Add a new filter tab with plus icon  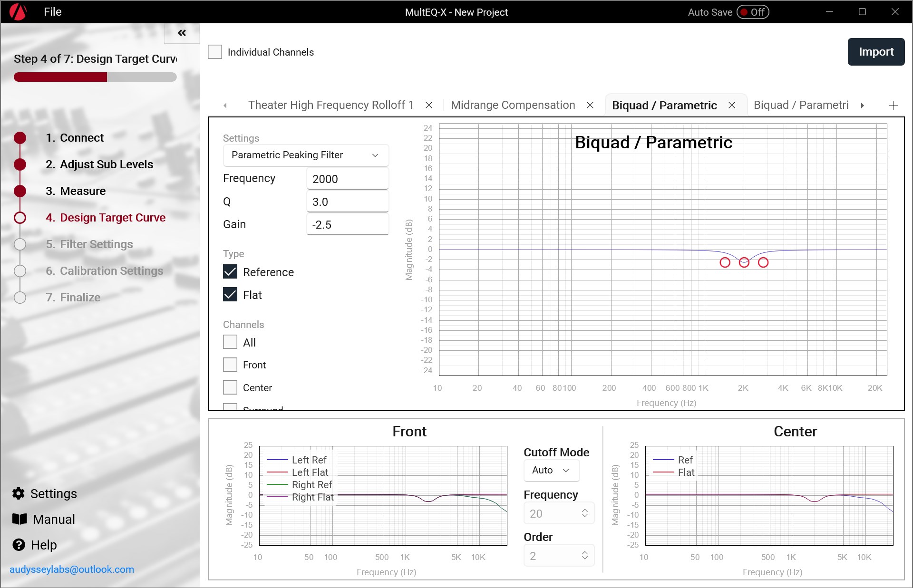click(893, 106)
